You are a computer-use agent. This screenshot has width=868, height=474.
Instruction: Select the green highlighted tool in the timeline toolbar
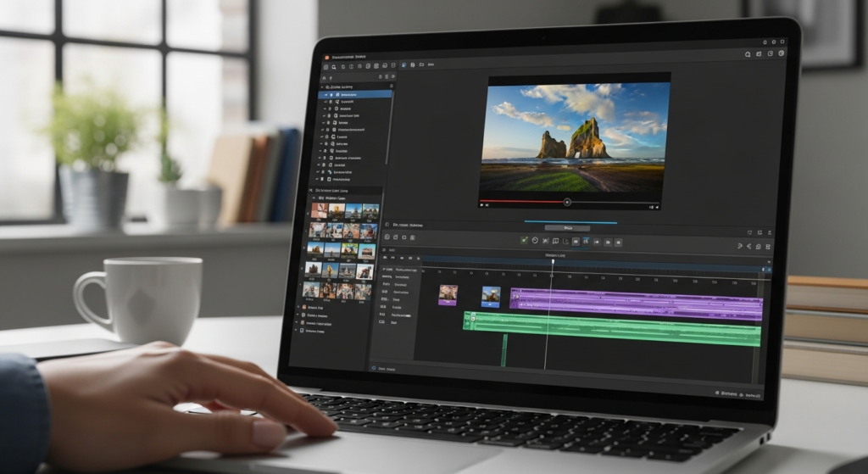pyautogui.click(x=525, y=242)
